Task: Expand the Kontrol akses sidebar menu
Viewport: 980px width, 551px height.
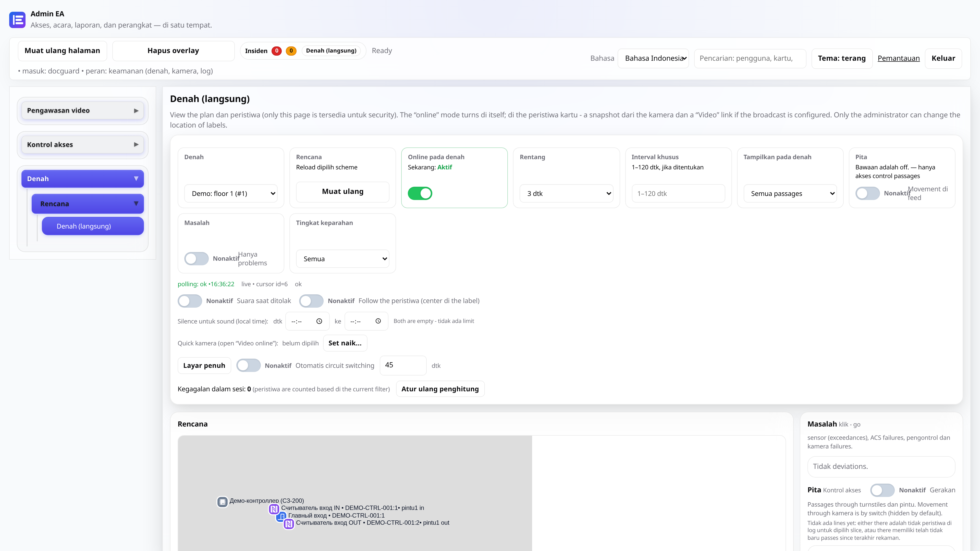Action: click(x=82, y=144)
